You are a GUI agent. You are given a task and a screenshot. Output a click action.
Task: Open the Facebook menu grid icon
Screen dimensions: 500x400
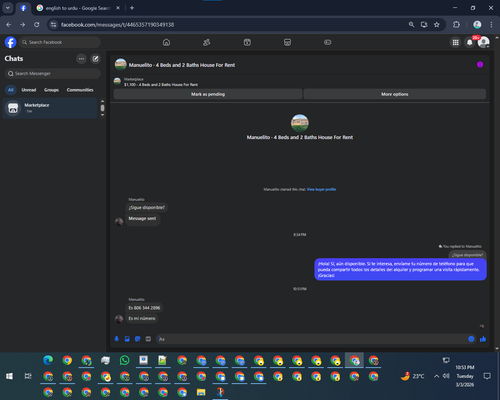pyautogui.click(x=455, y=42)
